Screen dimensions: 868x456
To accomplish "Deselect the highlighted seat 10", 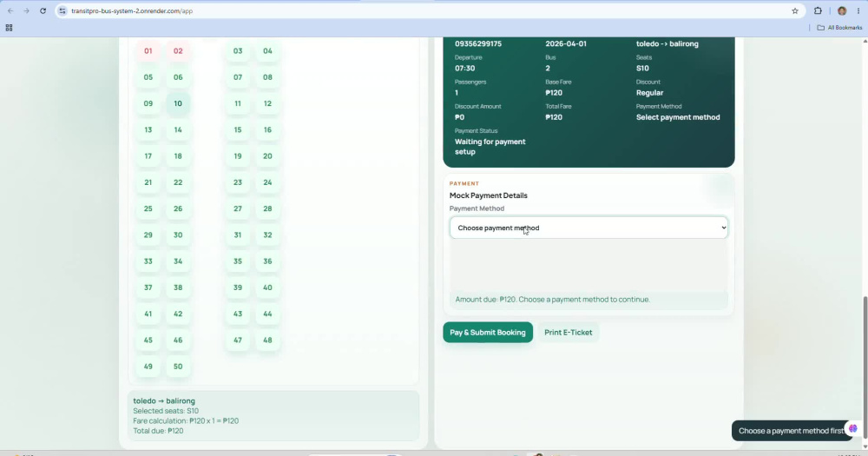I will click(x=178, y=103).
